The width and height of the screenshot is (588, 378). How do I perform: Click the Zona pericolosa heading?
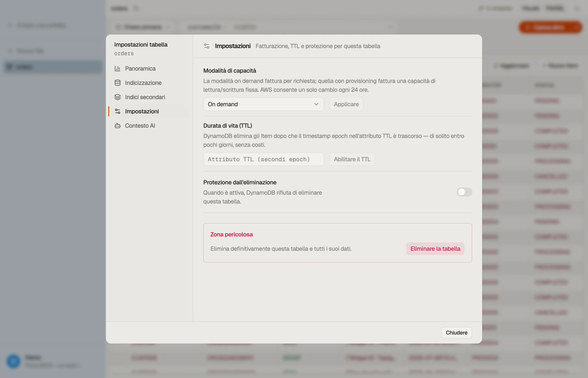pyautogui.click(x=231, y=234)
